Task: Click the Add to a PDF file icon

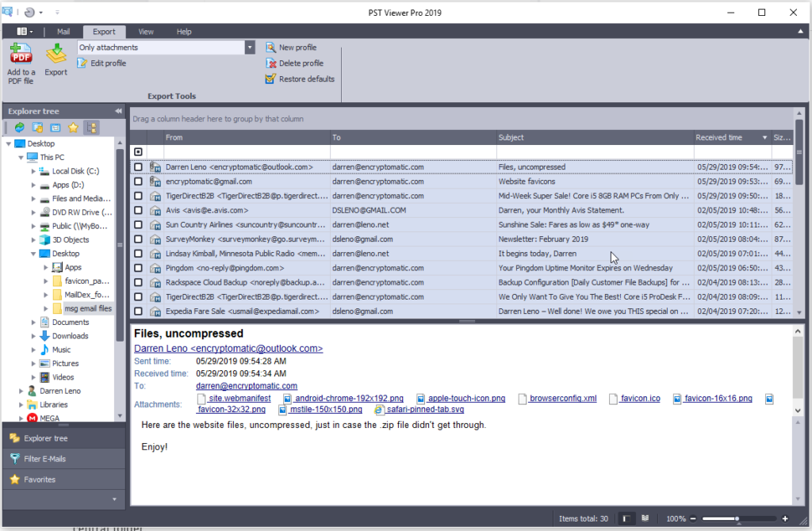Action: point(20,62)
